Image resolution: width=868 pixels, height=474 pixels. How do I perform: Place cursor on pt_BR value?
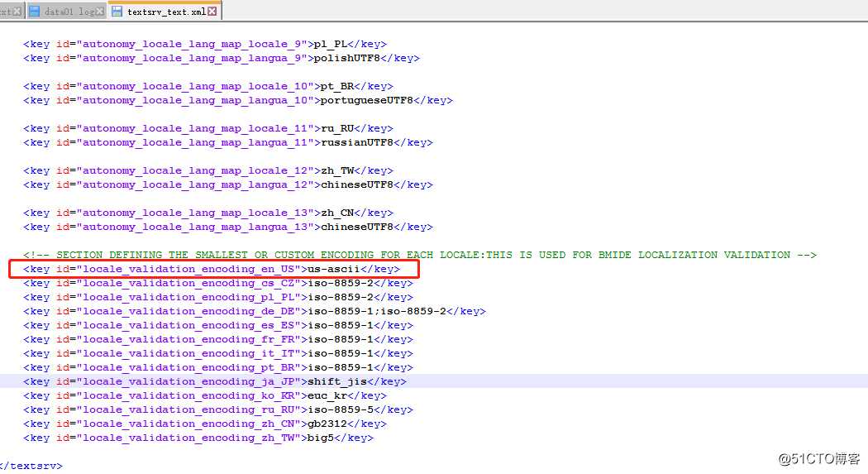[337, 86]
